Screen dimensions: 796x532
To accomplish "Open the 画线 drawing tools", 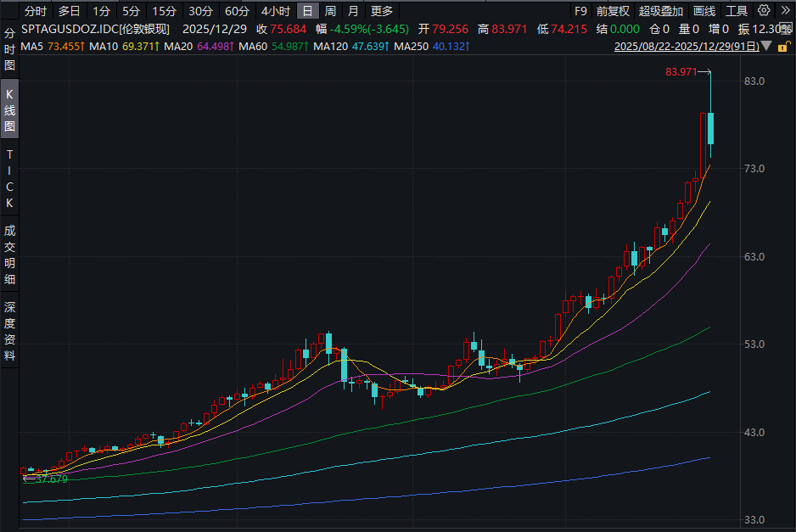I will click(x=704, y=11).
